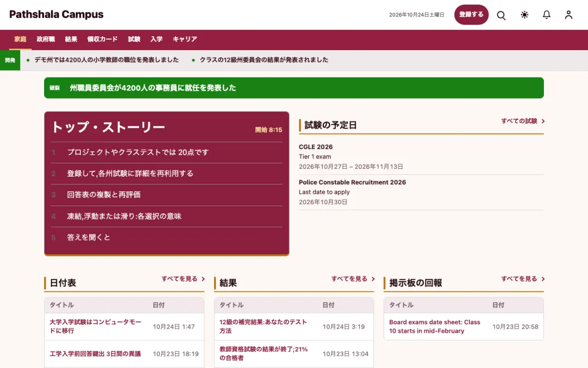Open the notifications bell
Viewport: 588px width, 368px height.
[x=546, y=15]
